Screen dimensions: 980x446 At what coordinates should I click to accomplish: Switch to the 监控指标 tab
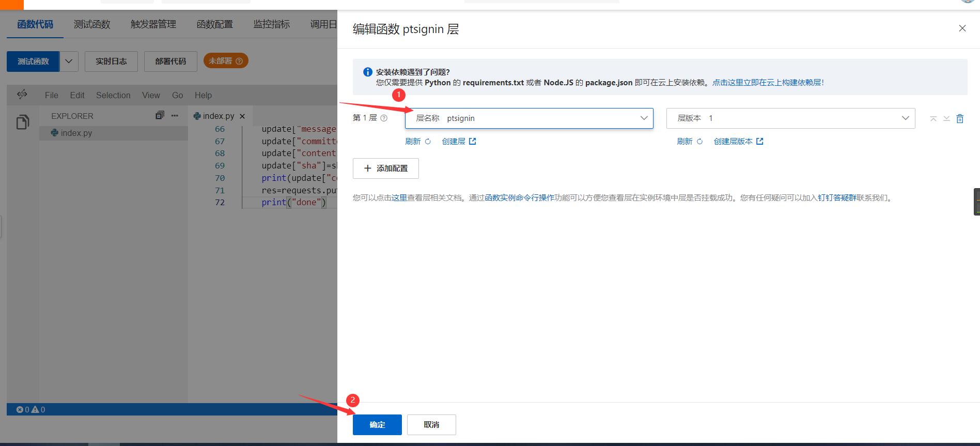pyautogui.click(x=272, y=24)
